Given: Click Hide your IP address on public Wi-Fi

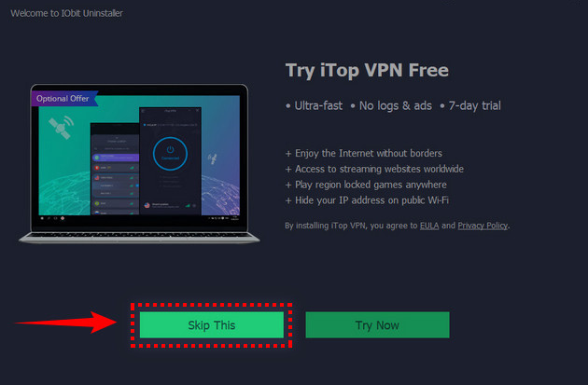Looking at the screenshot, I should tap(371, 200).
